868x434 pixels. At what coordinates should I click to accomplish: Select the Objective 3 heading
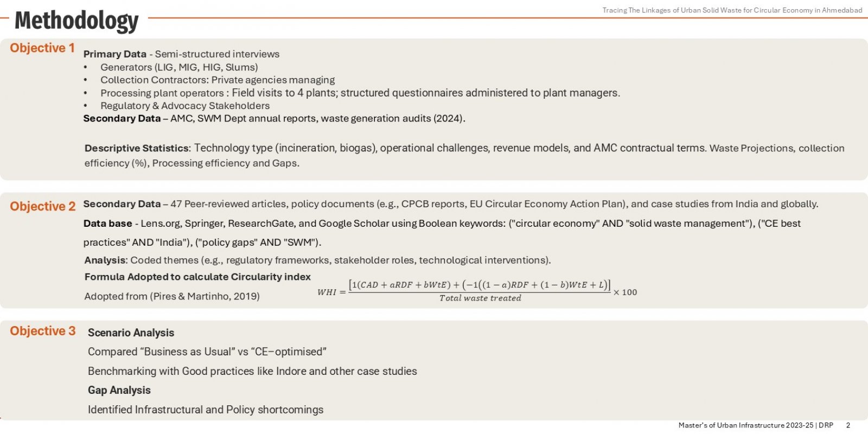(x=43, y=331)
